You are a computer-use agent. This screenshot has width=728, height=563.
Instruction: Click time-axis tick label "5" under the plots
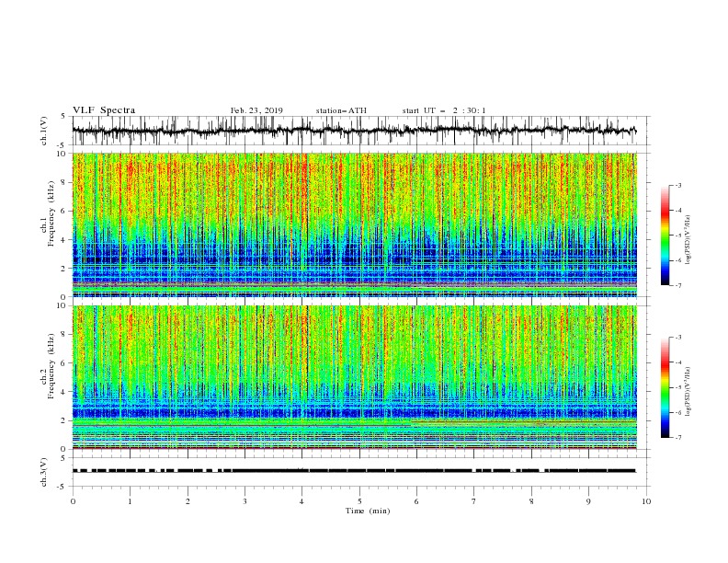[359, 501]
